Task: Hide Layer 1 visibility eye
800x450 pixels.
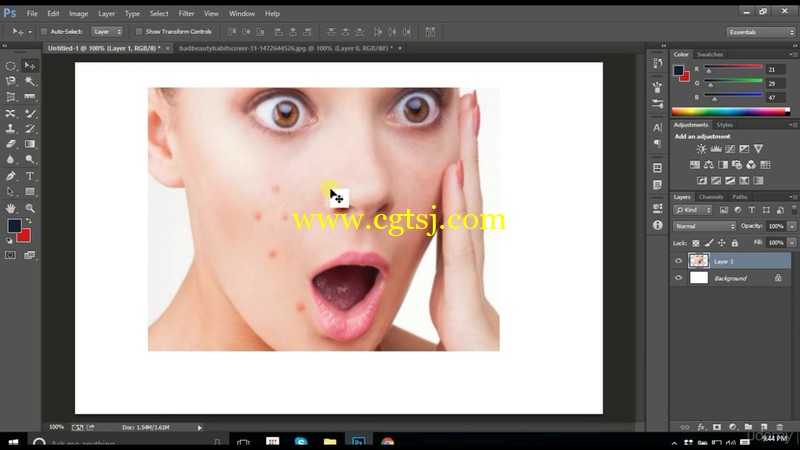Action: [x=679, y=261]
